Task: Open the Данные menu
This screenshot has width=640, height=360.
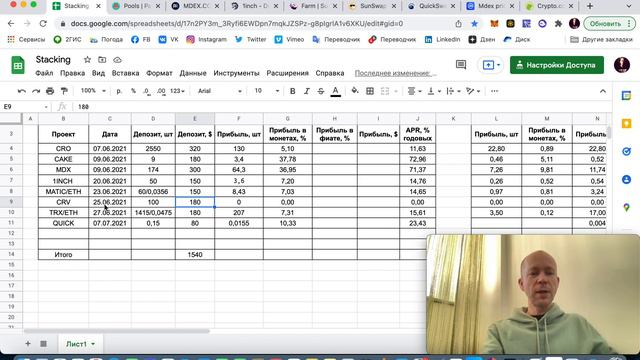Action: tap(193, 73)
